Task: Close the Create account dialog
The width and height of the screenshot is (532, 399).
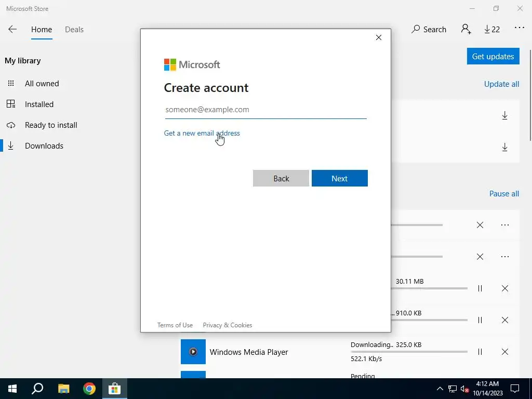Action: [379, 37]
